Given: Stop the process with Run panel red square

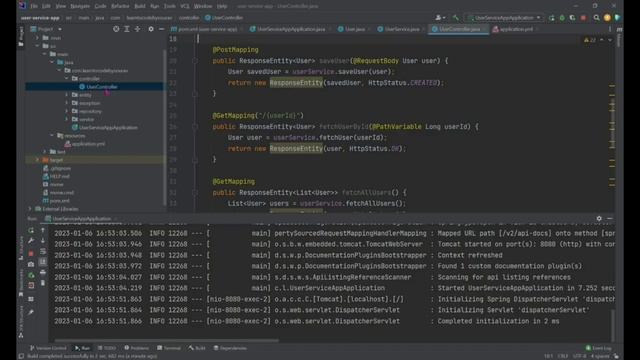Looking at the screenshot, I should tap(31, 253).
